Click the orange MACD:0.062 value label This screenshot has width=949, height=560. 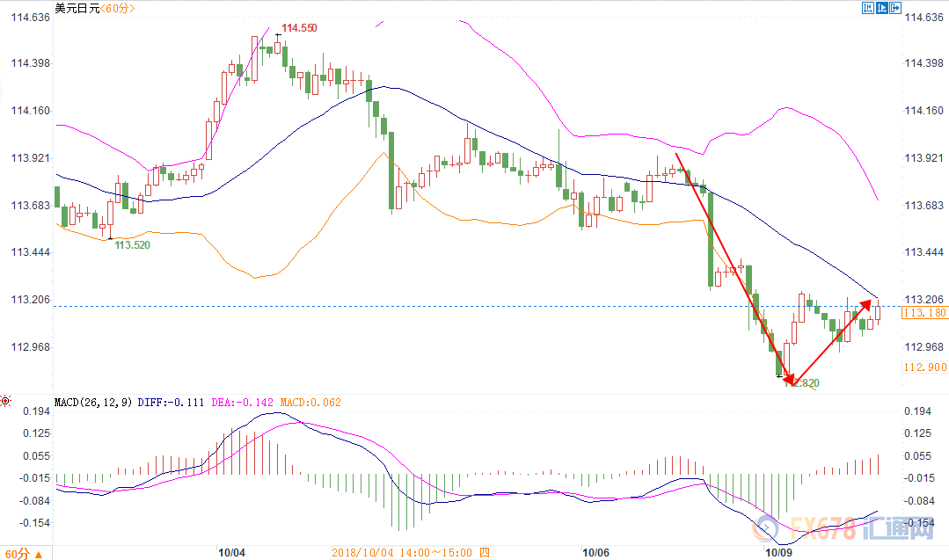click(310, 403)
